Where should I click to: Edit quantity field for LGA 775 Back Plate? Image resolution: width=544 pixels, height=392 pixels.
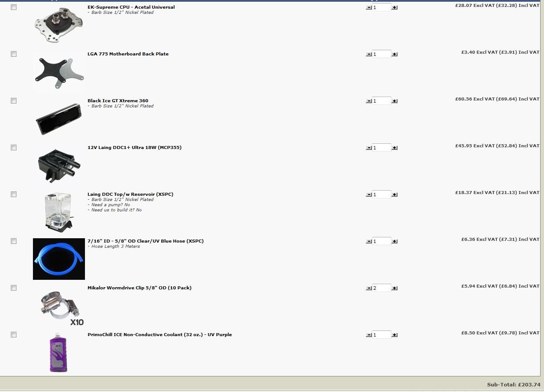point(381,54)
